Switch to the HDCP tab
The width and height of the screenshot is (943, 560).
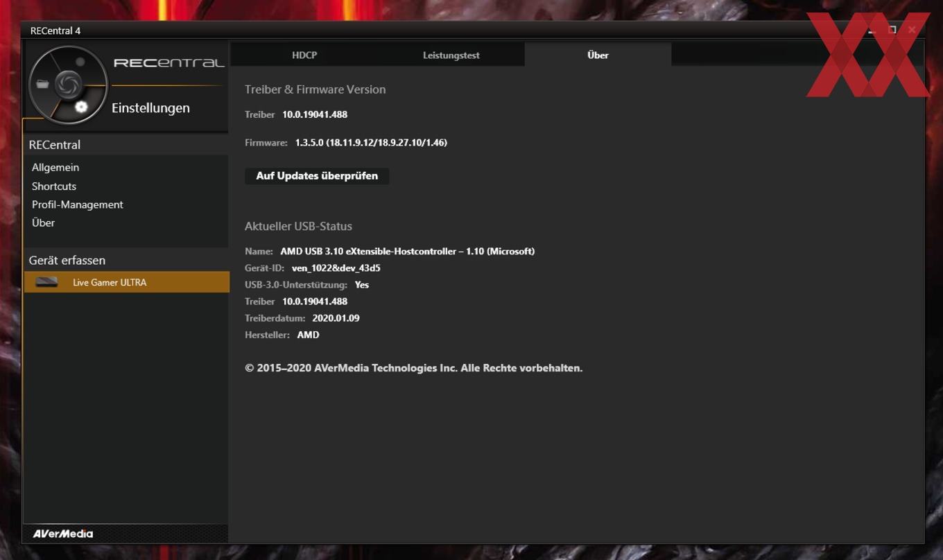tap(304, 55)
